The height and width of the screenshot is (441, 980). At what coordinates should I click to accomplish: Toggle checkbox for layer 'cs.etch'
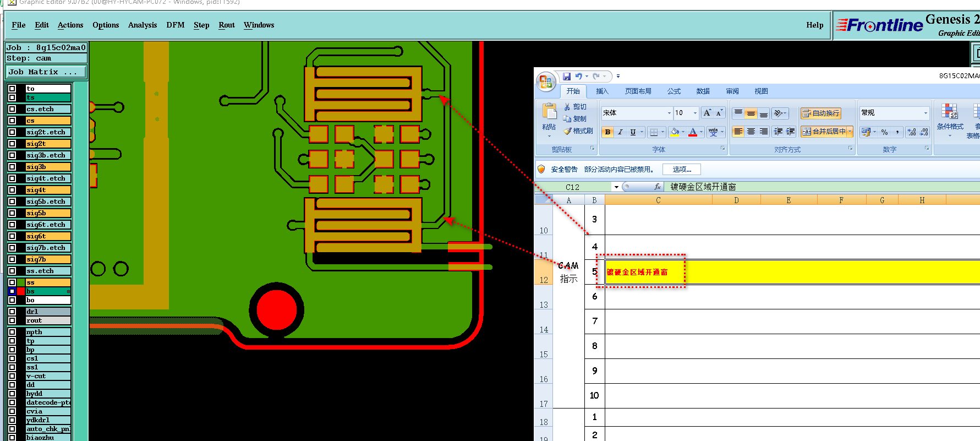tap(12, 109)
